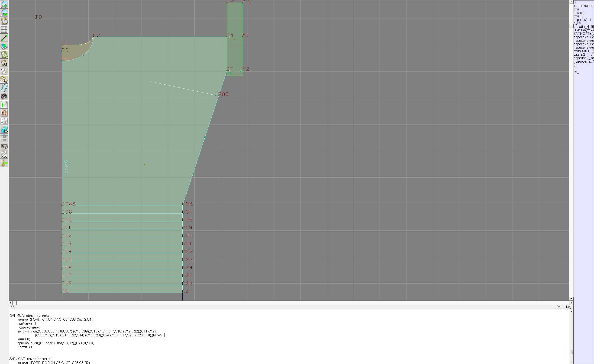This screenshot has width=594, height=364.
Task: Open the pattern M icon tool
Action: pos(4,63)
